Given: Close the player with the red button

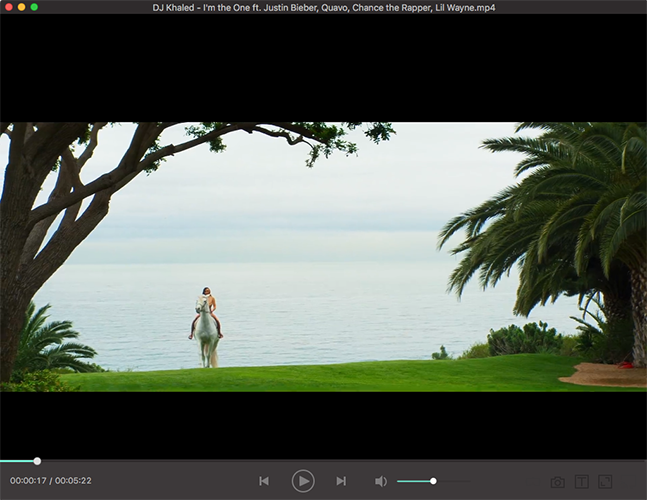Looking at the screenshot, I should [x=8, y=7].
